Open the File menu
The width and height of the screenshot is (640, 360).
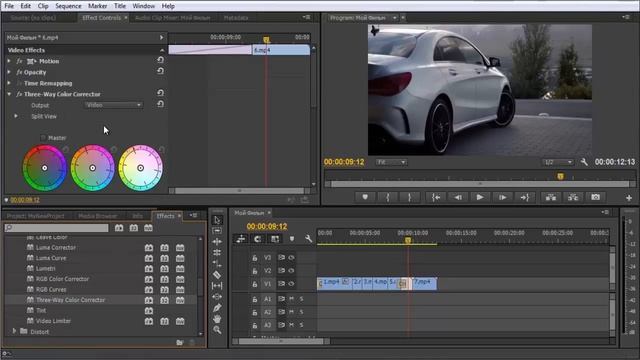[9, 6]
